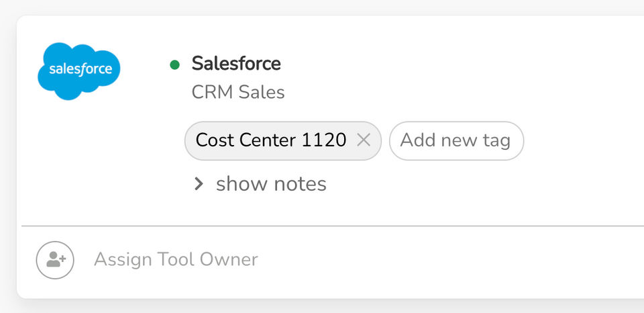Select the Cost Center 1120 tag chip
Viewport: 644px width, 313px height.
[270, 140]
